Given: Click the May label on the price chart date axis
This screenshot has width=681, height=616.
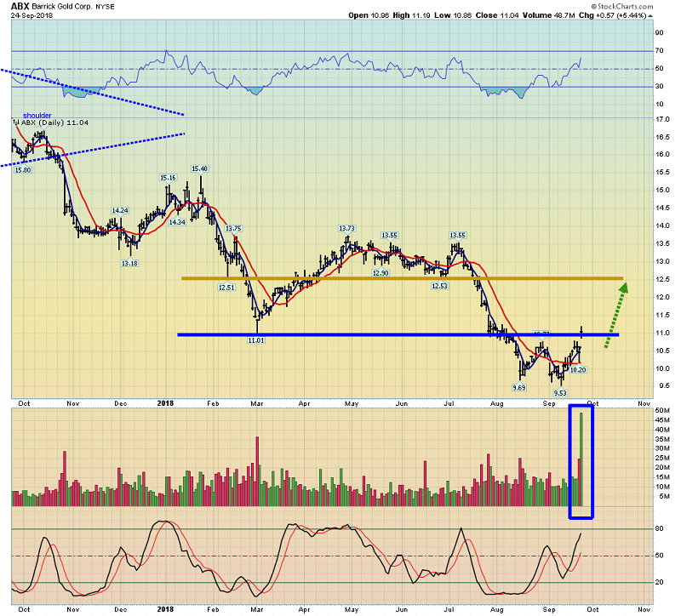Looking at the screenshot, I should click(x=352, y=404).
